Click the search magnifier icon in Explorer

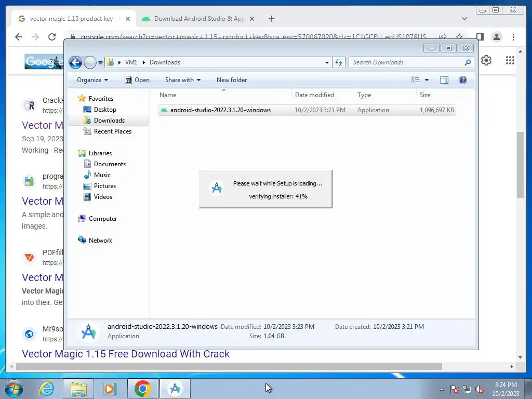468,62
